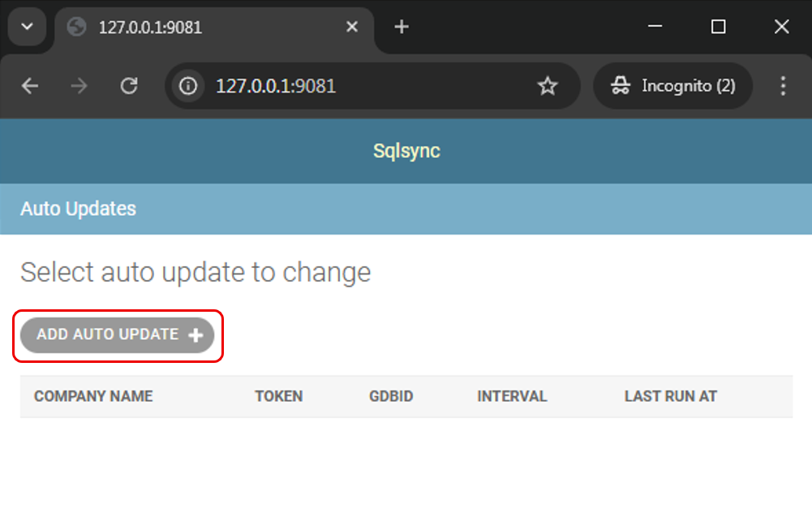Click the back navigation arrow
Screen dimensions: 812x522
click(x=30, y=85)
